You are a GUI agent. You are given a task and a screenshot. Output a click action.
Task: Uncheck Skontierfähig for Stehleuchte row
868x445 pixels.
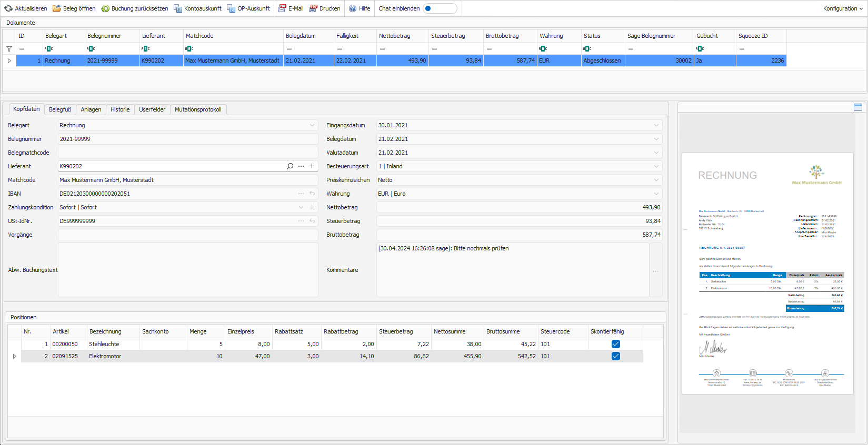615,344
